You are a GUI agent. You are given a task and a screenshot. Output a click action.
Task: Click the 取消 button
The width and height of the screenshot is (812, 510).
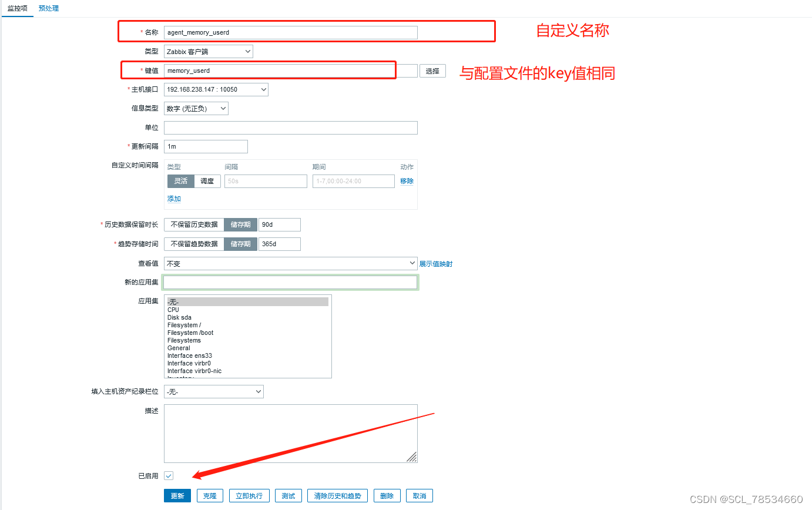click(420, 496)
